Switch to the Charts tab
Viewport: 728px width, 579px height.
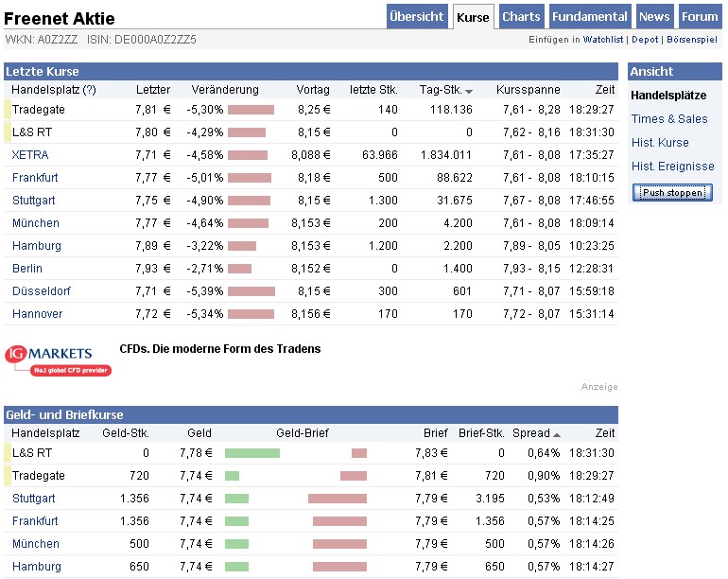click(x=521, y=17)
